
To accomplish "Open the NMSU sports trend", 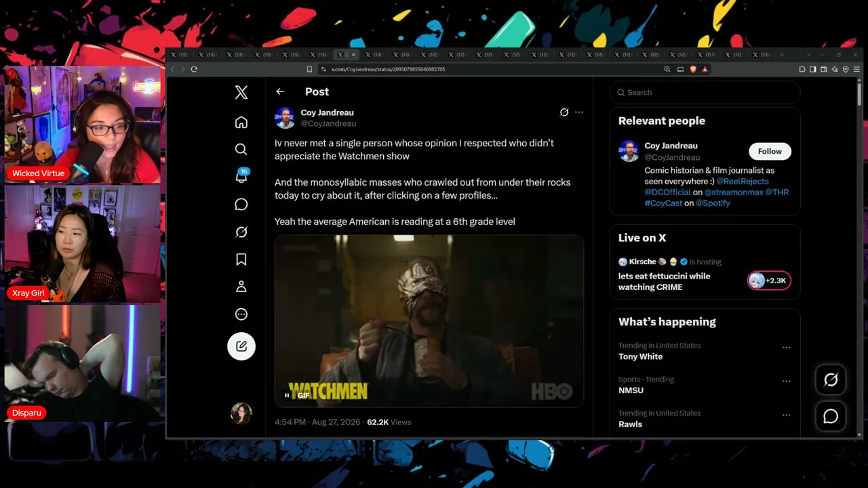I will [x=631, y=390].
